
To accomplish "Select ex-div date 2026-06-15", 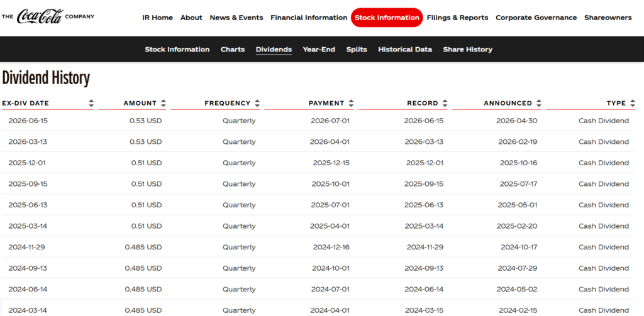I will (28, 121).
